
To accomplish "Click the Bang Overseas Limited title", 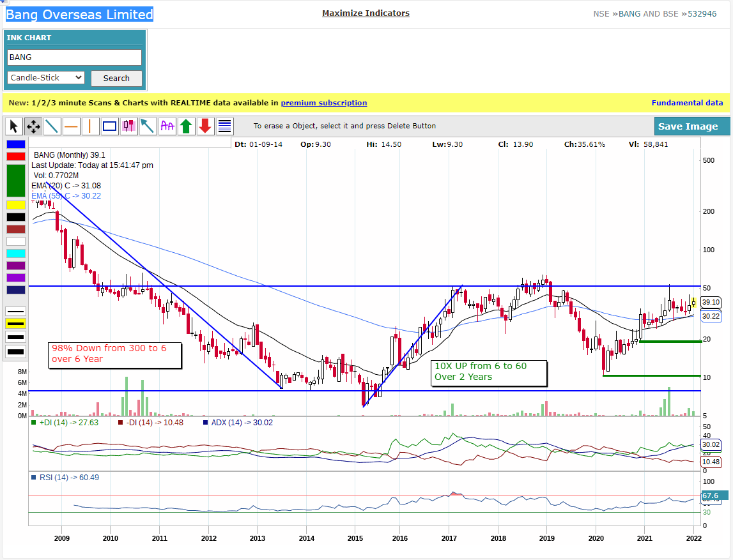I will tap(79, 15).
